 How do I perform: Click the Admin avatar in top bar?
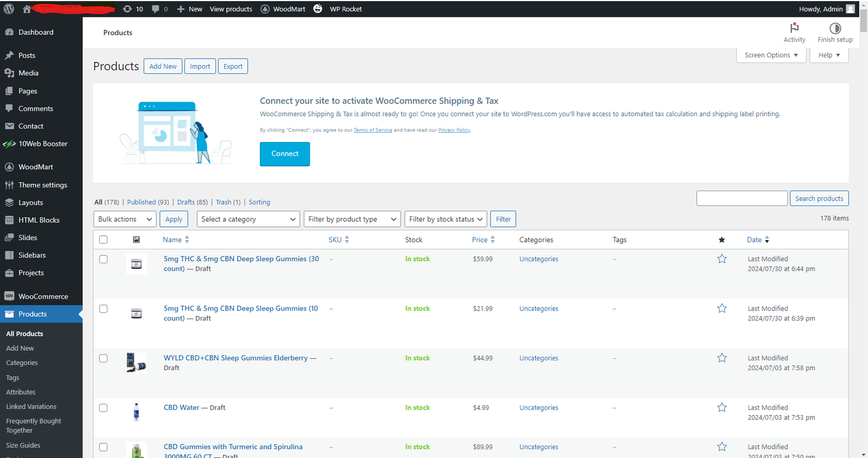tap(850, 9)
